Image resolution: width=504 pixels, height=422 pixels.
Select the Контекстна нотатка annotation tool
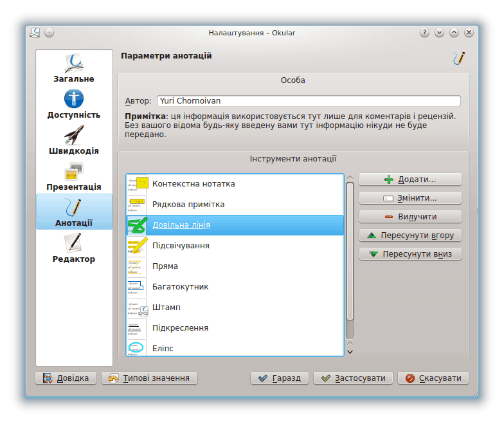pyautogui.click(x=193, y=184)
